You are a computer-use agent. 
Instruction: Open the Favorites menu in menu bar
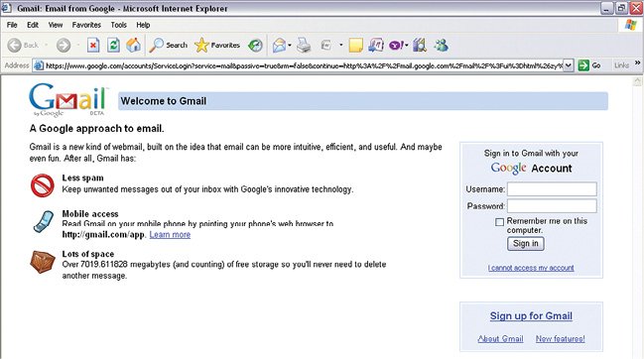(x=86, y=25)
